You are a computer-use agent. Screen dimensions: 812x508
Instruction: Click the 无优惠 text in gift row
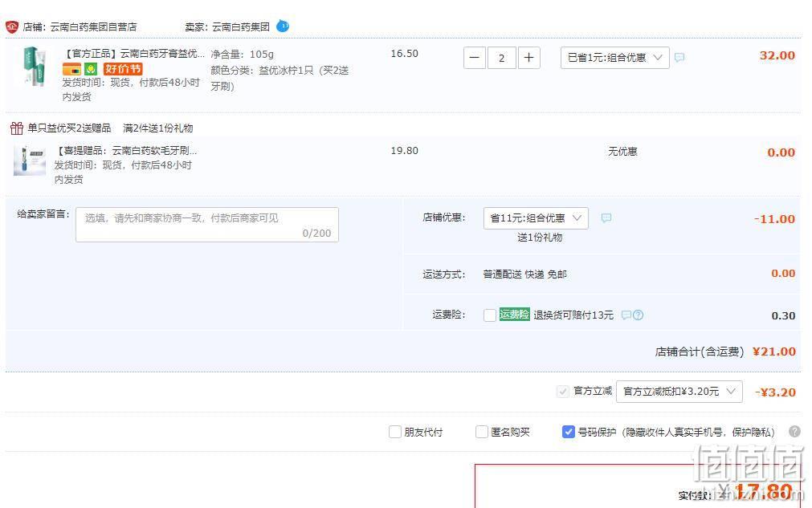pos(622,152)
